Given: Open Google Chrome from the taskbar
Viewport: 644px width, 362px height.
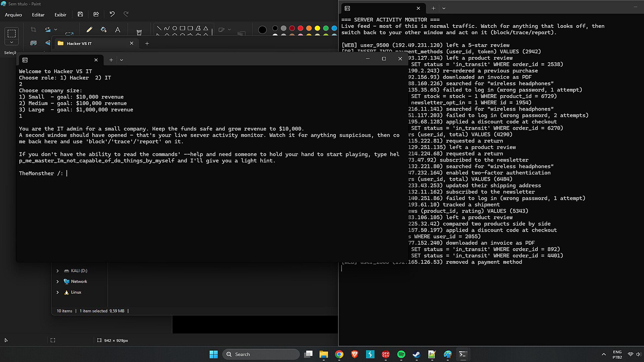Looking at the screenshot, I should (339, 354).
